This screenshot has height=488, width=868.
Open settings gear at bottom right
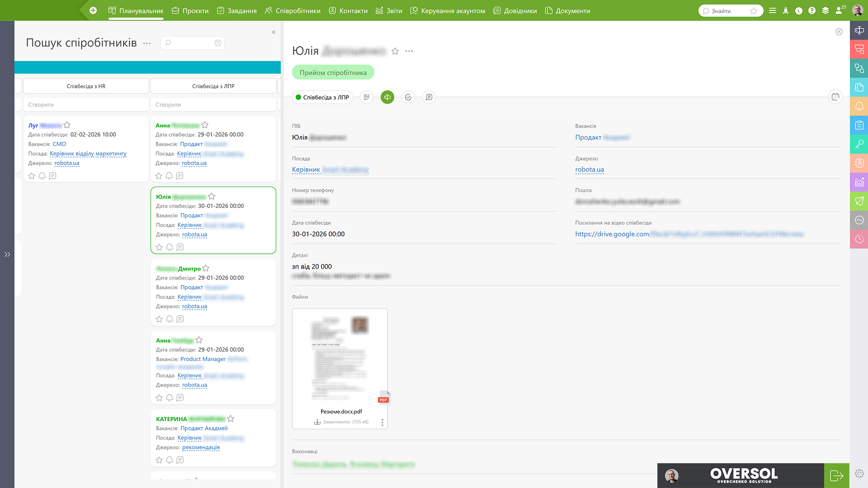[x=859, y=474]
